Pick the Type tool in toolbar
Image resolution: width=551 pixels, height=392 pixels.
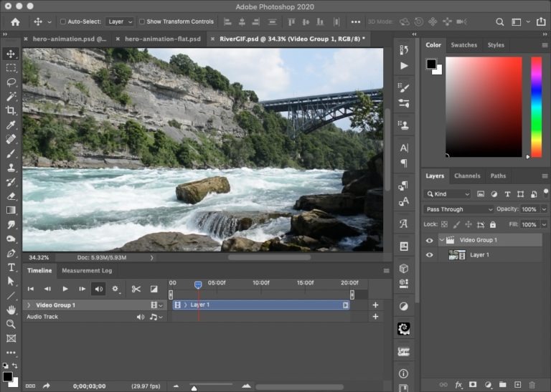tap(11, 267)
